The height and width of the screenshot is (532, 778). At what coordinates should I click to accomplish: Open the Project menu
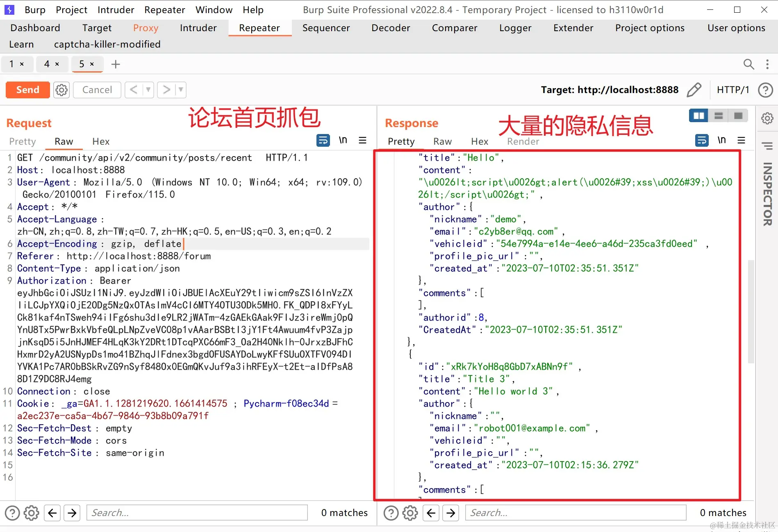click(72, 10)
